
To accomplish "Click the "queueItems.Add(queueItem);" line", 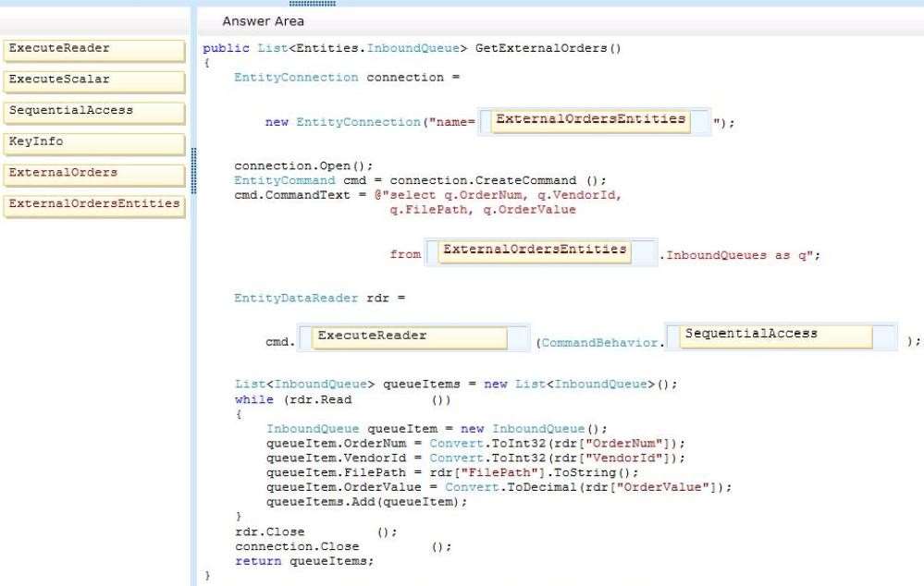I will click(366, 502).
